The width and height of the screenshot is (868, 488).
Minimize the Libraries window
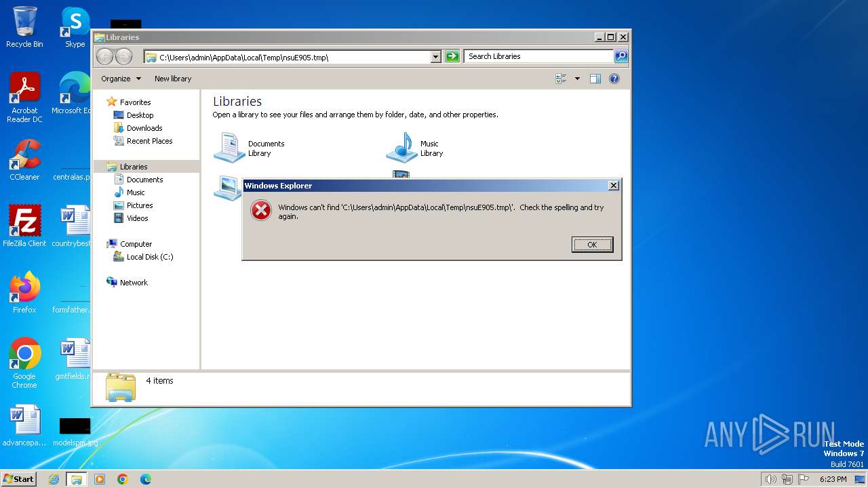click(x=599, y=37)
